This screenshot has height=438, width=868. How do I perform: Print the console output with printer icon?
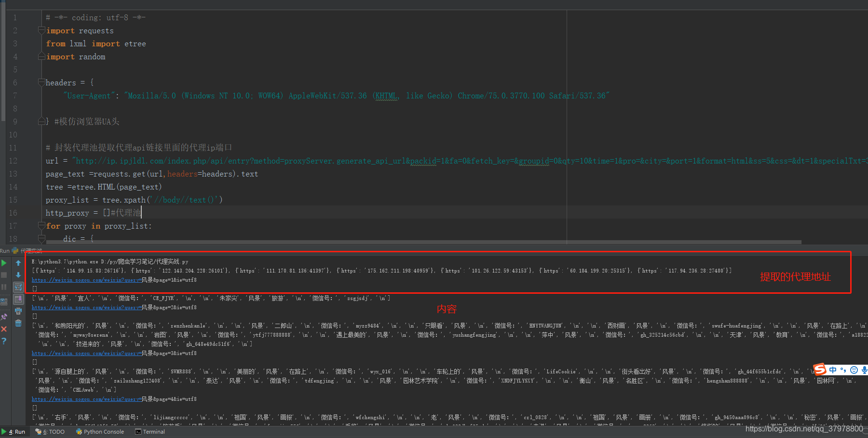click(18, 311)
